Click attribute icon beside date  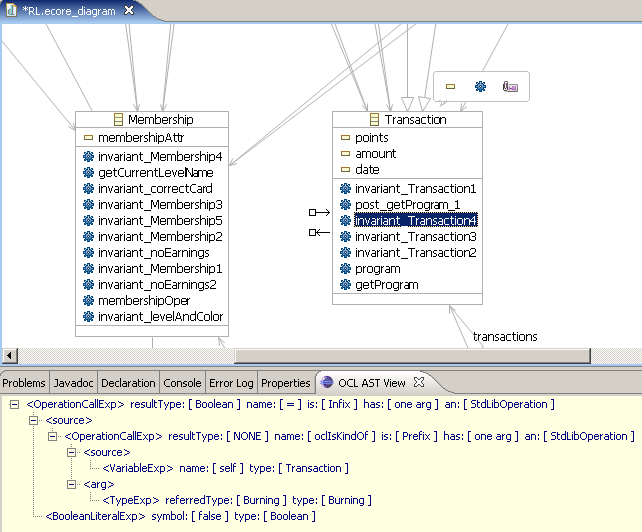tap(346, 169)
